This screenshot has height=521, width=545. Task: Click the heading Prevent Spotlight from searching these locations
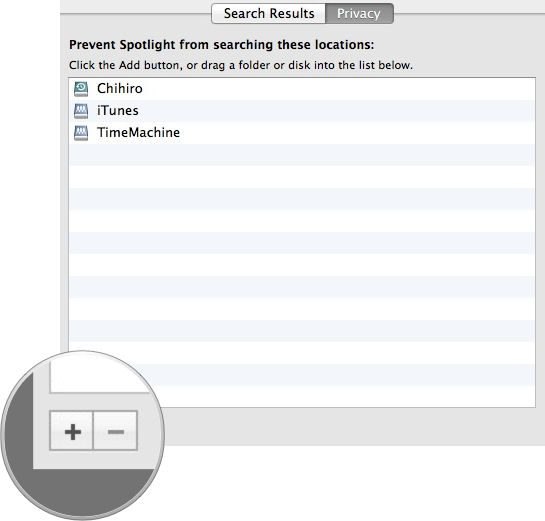click(x=221, y=45)
